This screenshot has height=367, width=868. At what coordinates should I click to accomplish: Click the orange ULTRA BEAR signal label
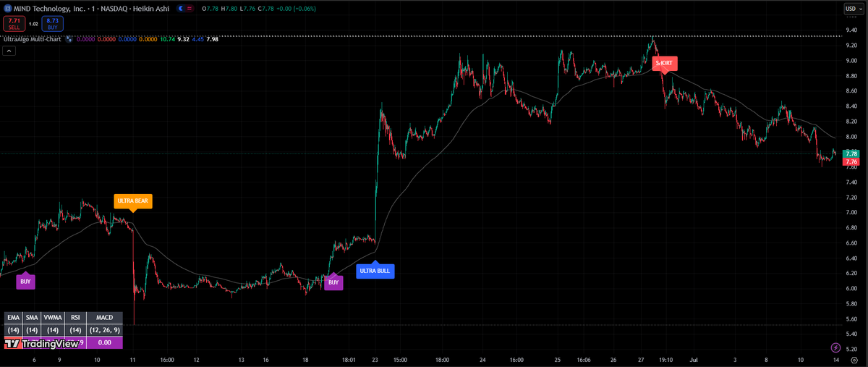point(133,201)
